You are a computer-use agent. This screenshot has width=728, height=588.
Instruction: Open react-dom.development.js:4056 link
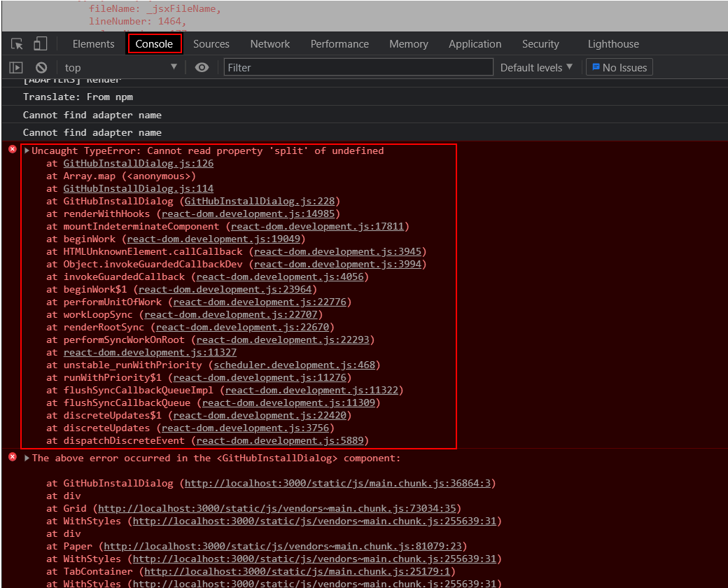280,276
